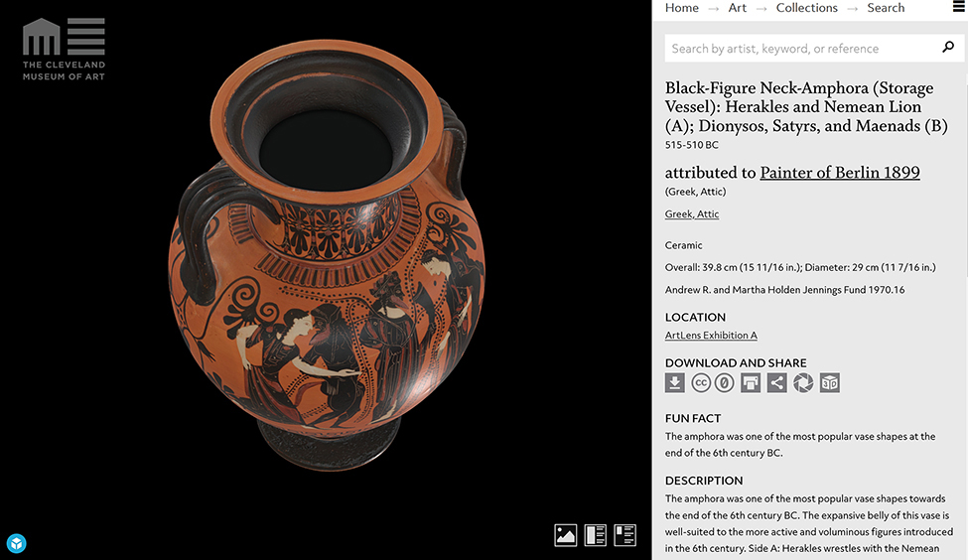The image size is (968, 560).
Task: Open the hamburger menu
Action: (x=958, y=8)
